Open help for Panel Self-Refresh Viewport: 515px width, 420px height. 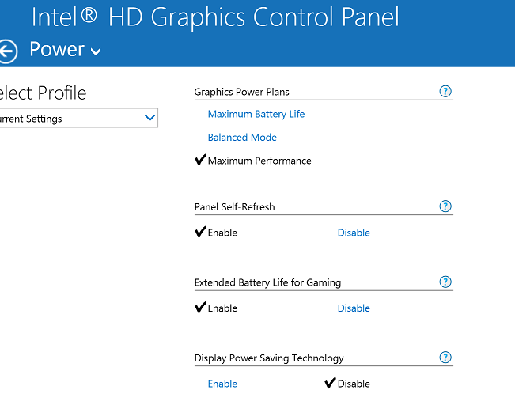(x=445, y=206)
